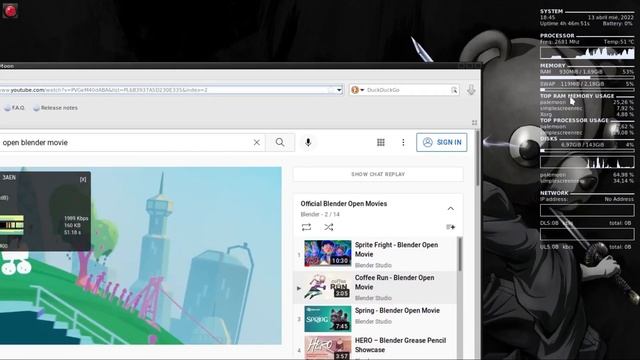Open the Release notes bookmark
This screenshot has height=360, width=640.
pos(55,108)
